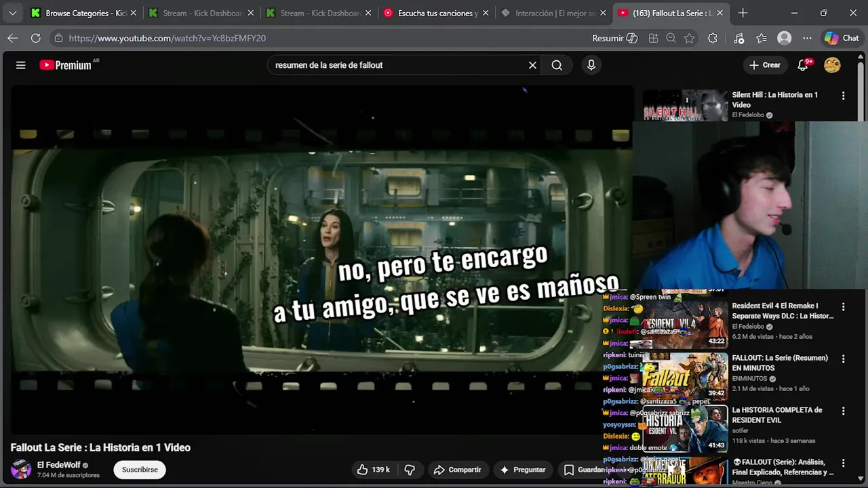Open El FedeWolf channel name link
Viewport: 868px width, 488px height.
pos(59,465)
